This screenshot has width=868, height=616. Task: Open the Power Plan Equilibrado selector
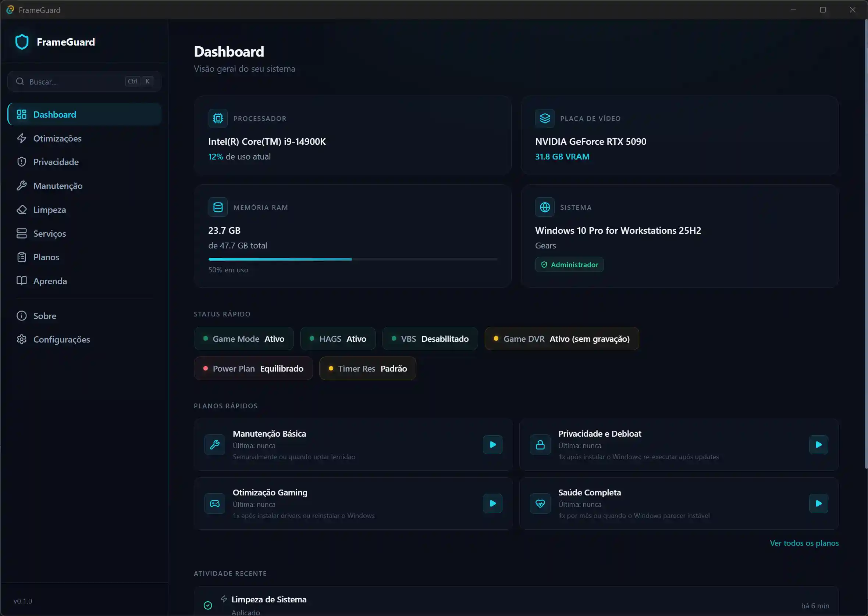[253, 368]
